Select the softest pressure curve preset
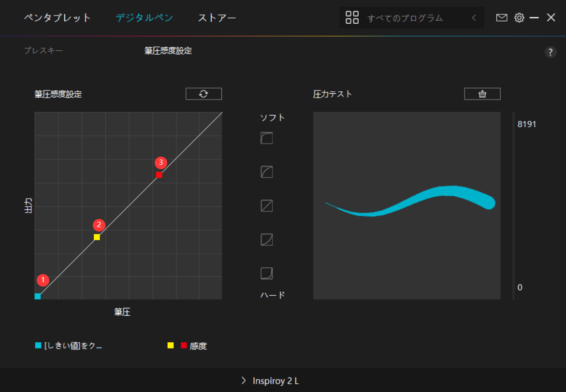The height and width of the screenshot is (392, 566). (266, 138)
